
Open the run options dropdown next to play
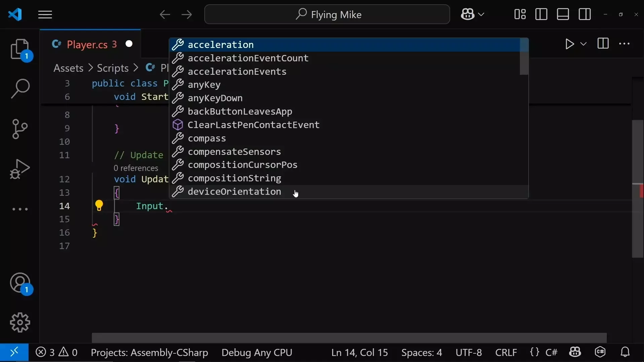click(584, 44)
